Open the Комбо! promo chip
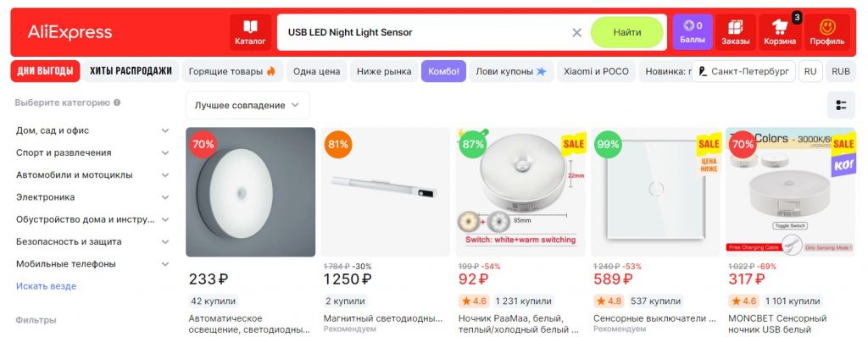 click(x=443, y=71)
